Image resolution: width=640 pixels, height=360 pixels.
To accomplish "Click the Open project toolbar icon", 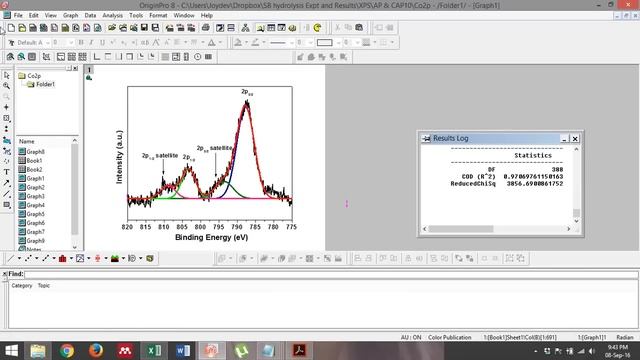I will point(111,28).
